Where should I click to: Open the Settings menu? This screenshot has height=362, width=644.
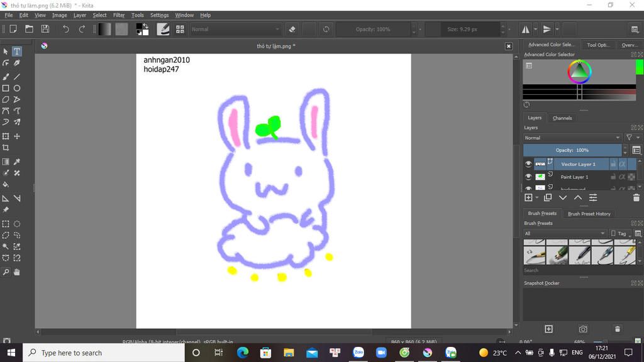pyautogui.click(x=159, y=15)
